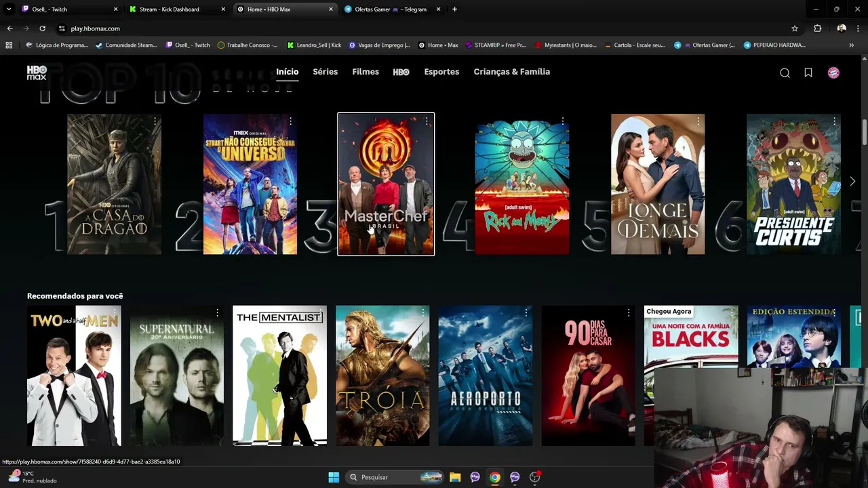Open the PEPERAIO HARDWA... bookmark

click(x=774, y=45)
